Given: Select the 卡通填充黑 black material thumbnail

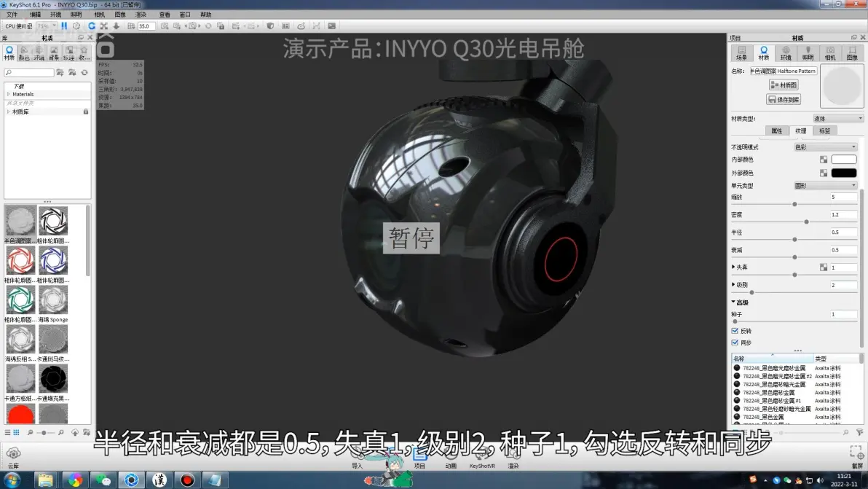Looking at the screenshot, I should 53,378.
